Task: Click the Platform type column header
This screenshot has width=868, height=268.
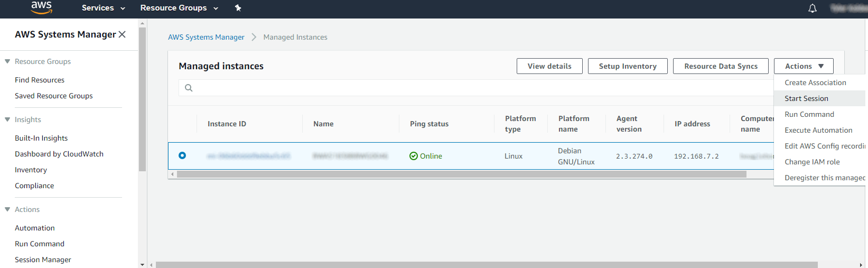Action: (x=520, y=124)
